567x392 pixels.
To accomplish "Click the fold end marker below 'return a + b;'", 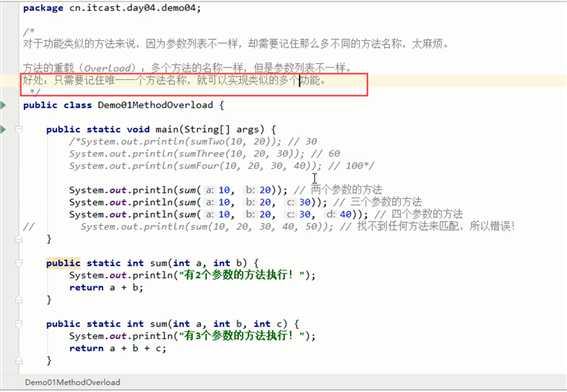I will (19, 300).
